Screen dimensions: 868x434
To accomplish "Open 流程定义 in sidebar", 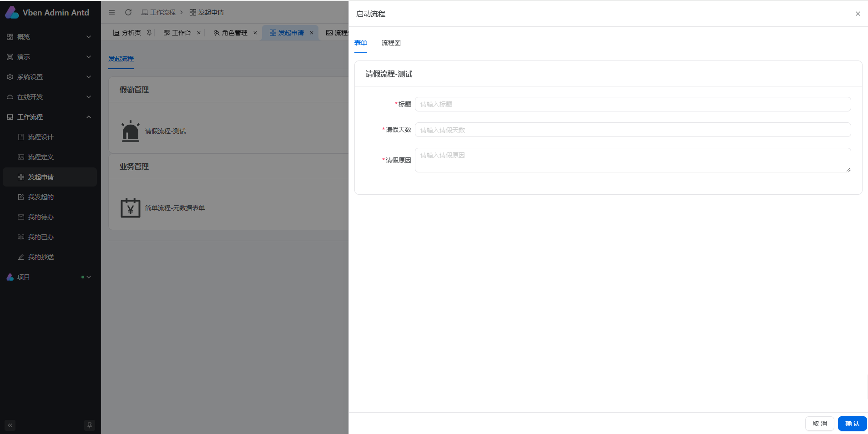I will point(50,157).
